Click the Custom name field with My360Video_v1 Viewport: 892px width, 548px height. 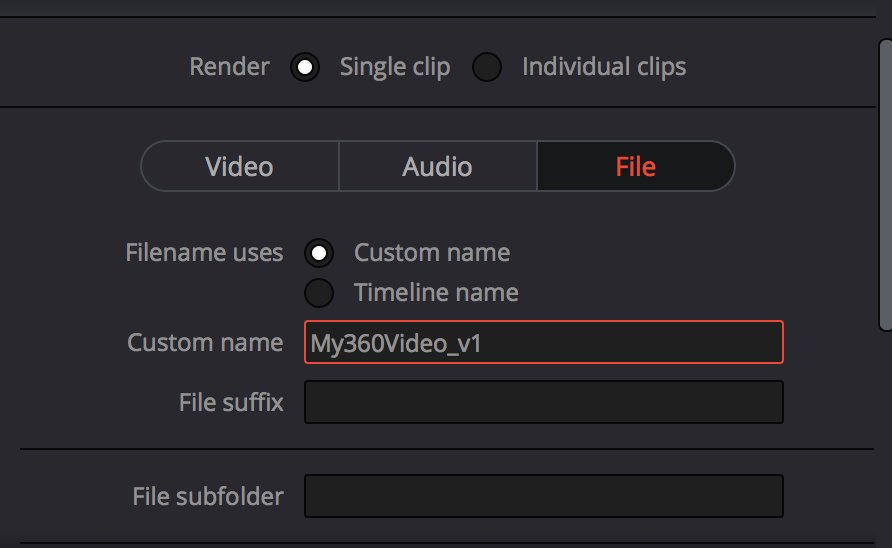[544, 342]
